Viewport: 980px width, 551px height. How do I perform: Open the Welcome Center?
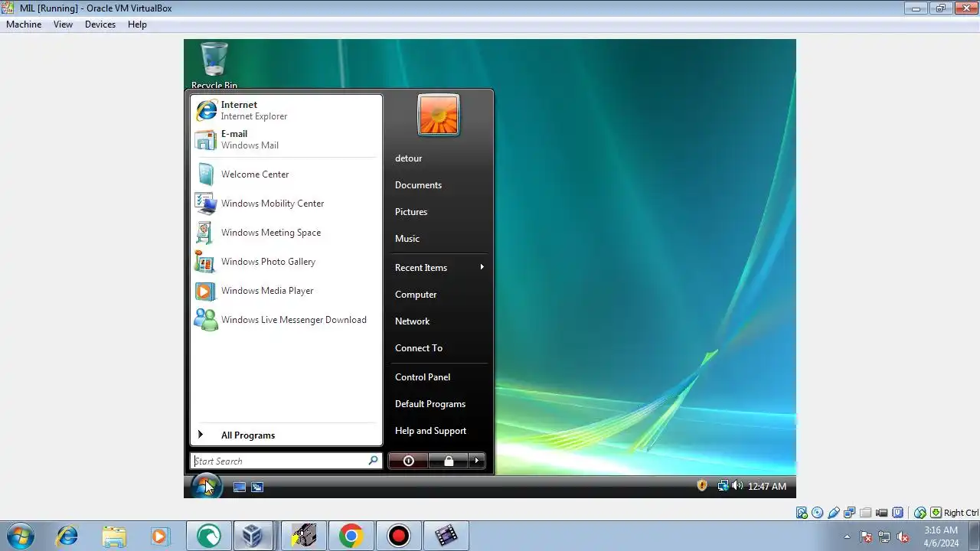pos(286,174)
